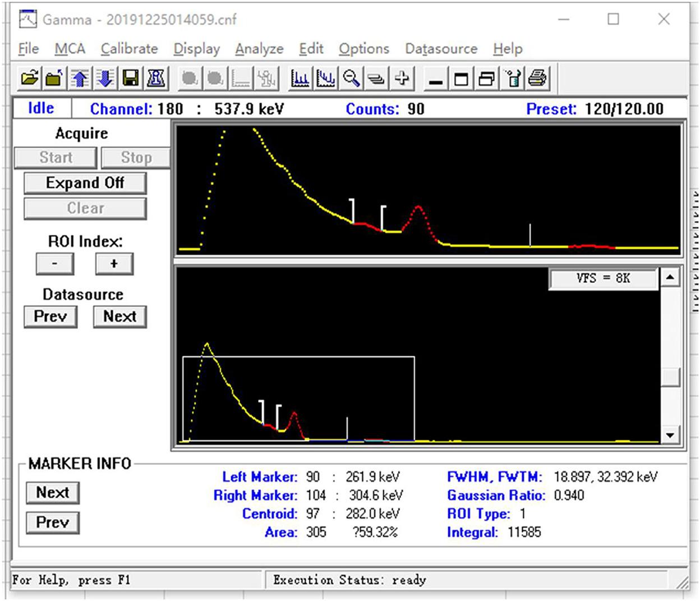Click the Counts: 90 readout
Viewport: 700px width, 601px height.
[385, 109]
